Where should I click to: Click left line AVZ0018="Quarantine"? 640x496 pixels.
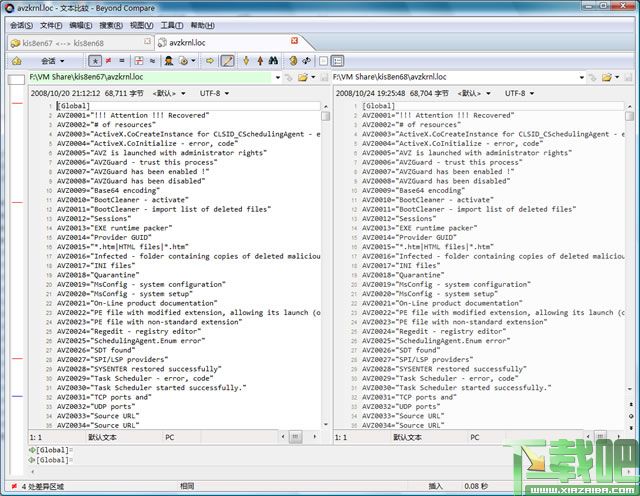[98, 275]
